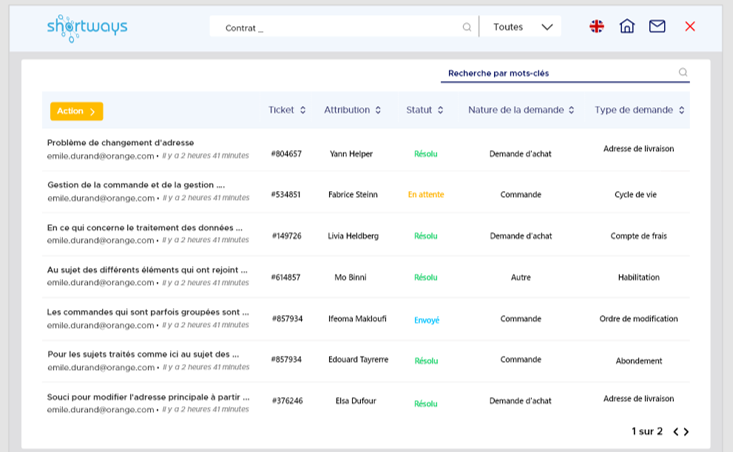Click the En attente status
Screen dimensions: 733x452
426,194
